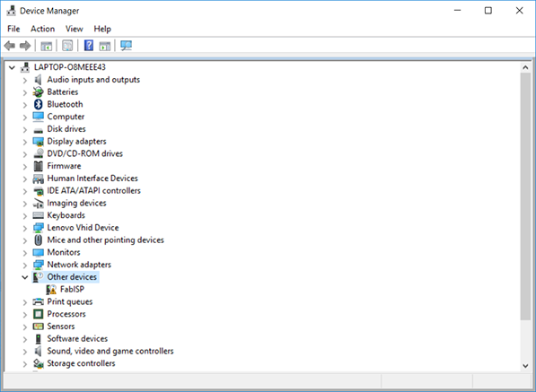The width and height of the screenshot is (536, 392).
Task: Expand the Disk drives node arrow
Action: click(24, 129)
